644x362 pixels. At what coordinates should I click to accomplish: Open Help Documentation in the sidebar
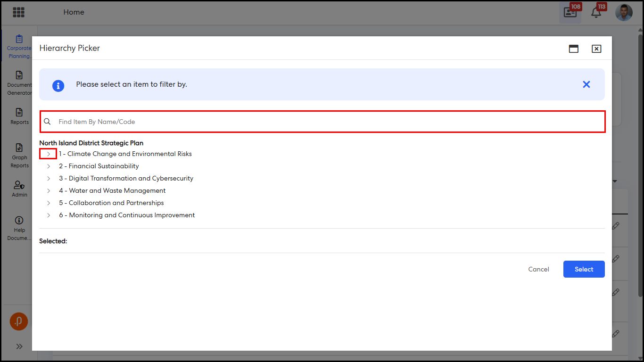(x=19, y=228)
